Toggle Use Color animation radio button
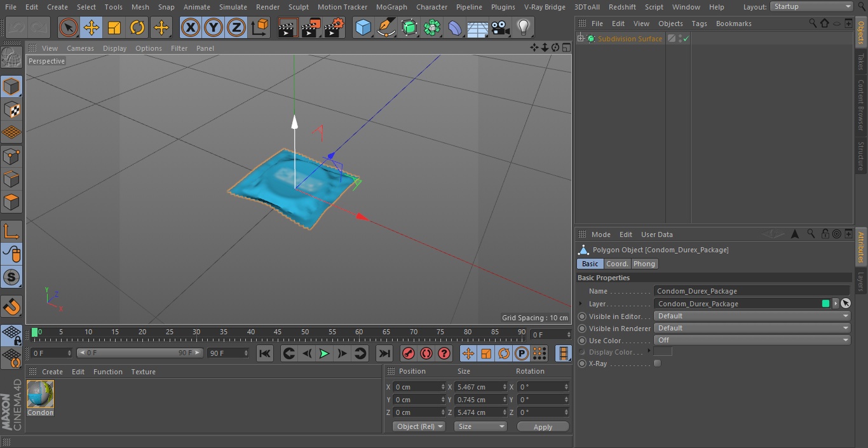 (x=582, y=341)
